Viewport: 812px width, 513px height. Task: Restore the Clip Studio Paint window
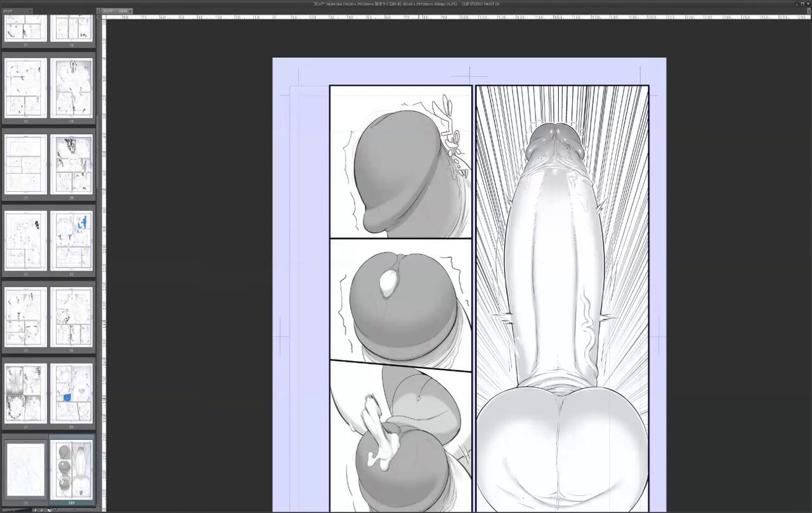[802, 4]
